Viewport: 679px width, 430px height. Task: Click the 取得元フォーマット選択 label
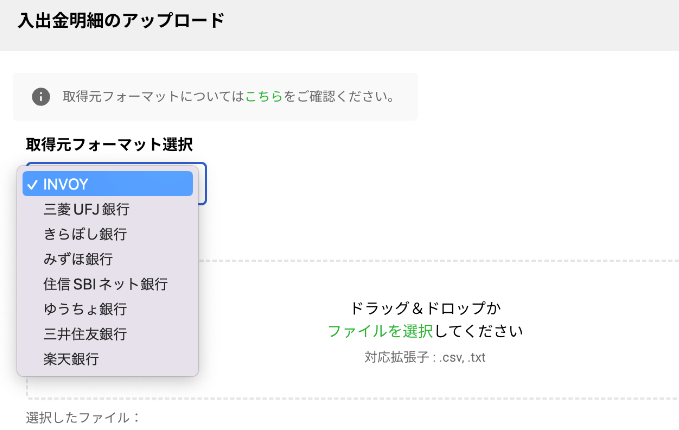pyautogui.click(x=109, y=145)
